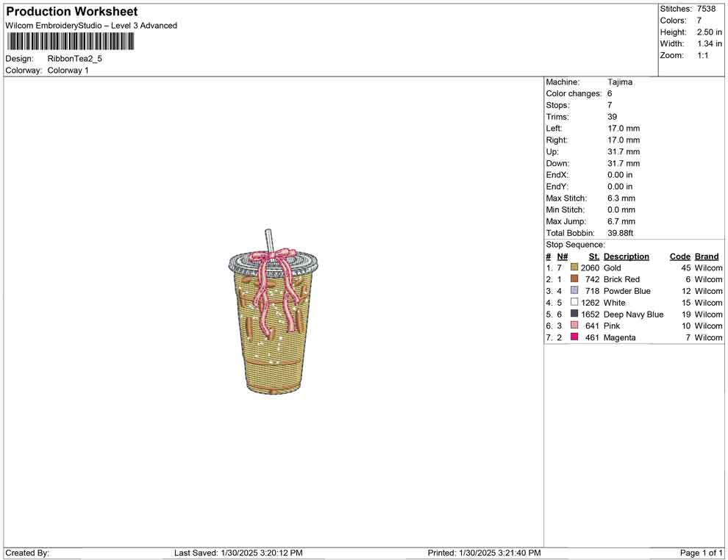Click the iced tea cup embroidery preview
The width and height of the screenshot is (728, 560).
274,312
